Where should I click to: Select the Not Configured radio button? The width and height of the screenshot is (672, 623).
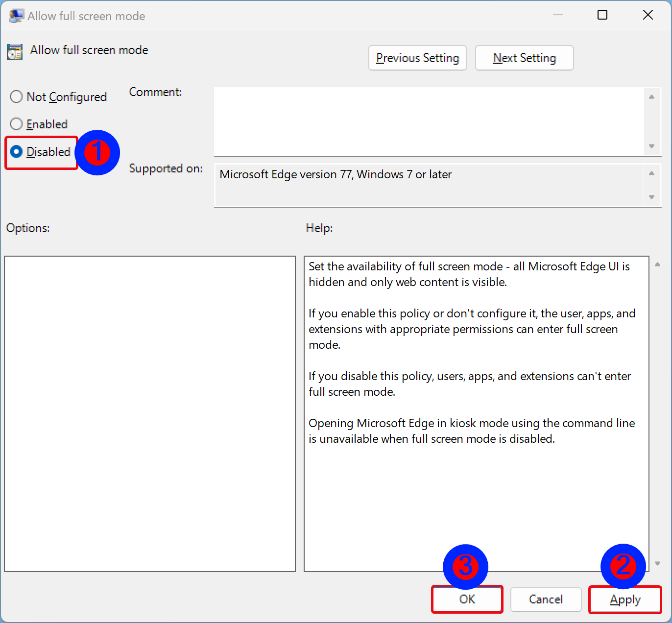pos(16,96)
